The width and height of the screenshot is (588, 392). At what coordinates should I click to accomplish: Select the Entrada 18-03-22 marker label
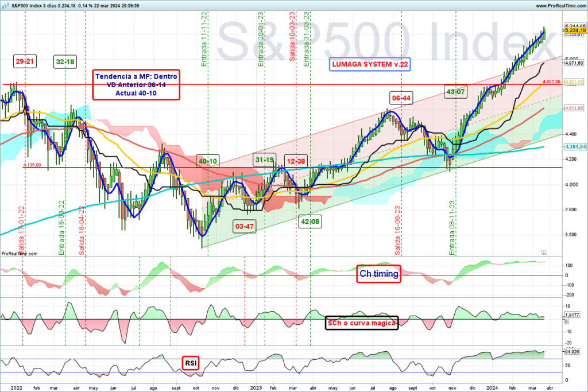pos(61,228)
